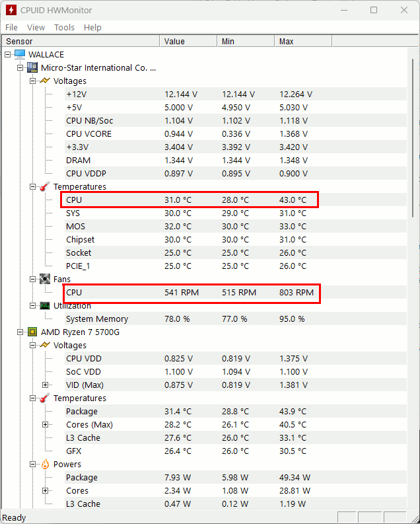Expand the VID (Max) entry
This screenshot has height=524, width=420.
pyautogui.click(x=46, y=385)
